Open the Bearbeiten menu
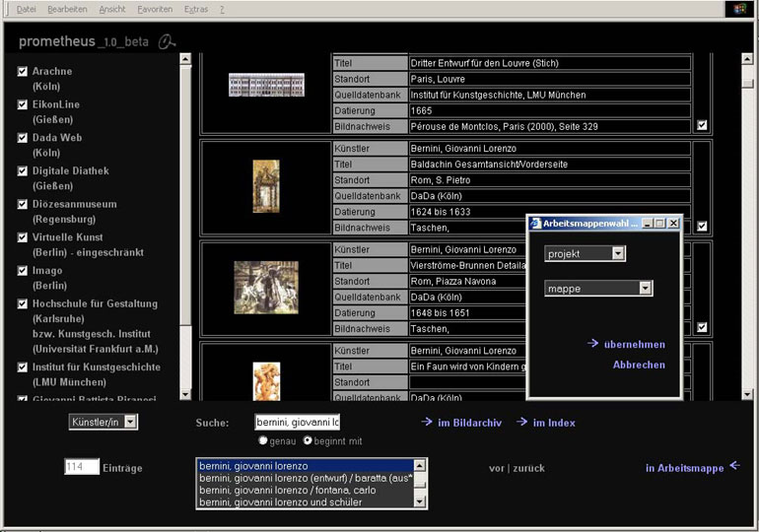The width and height of the screenshot is (759, 532). coord(69,9)
